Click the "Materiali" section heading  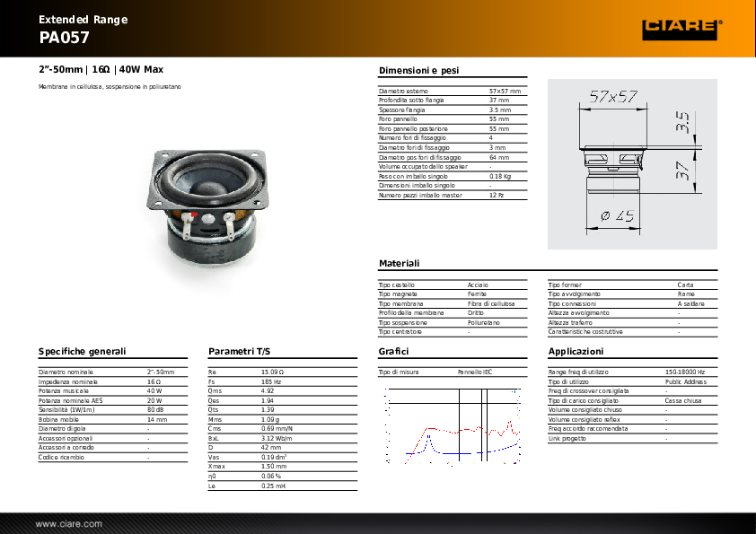(x=399, y=263)
